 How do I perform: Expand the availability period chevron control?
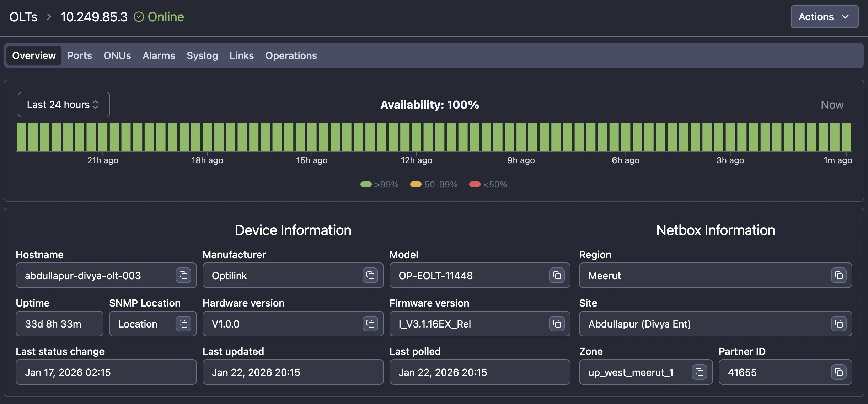coord(96,104)
